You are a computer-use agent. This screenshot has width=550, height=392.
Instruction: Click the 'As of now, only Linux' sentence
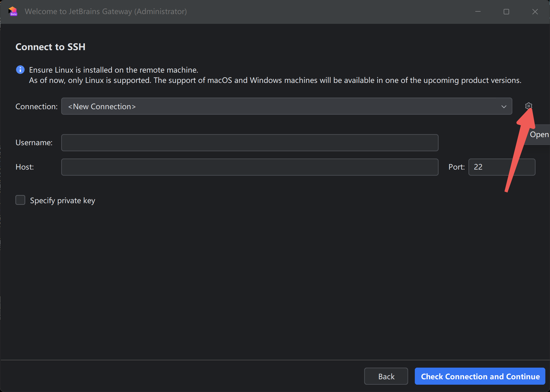coord(275,80)
